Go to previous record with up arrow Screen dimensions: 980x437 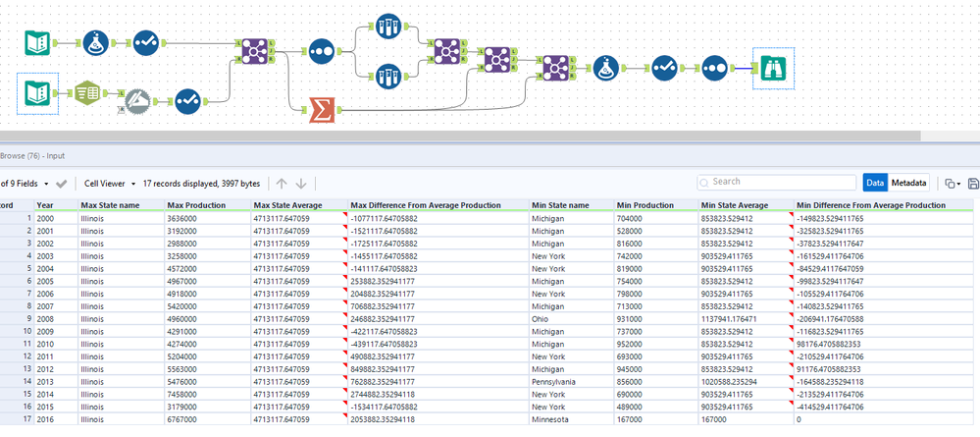click(281, 183)
